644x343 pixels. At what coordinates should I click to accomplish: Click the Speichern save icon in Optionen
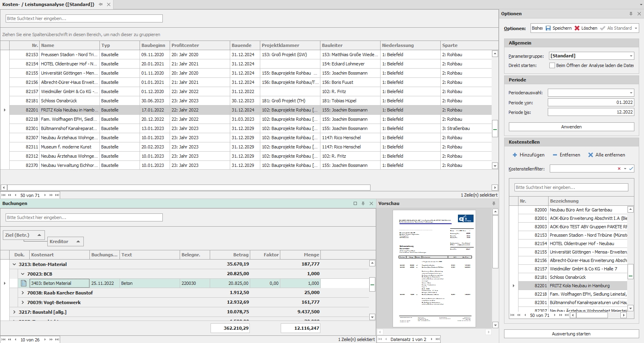point(548,28)
